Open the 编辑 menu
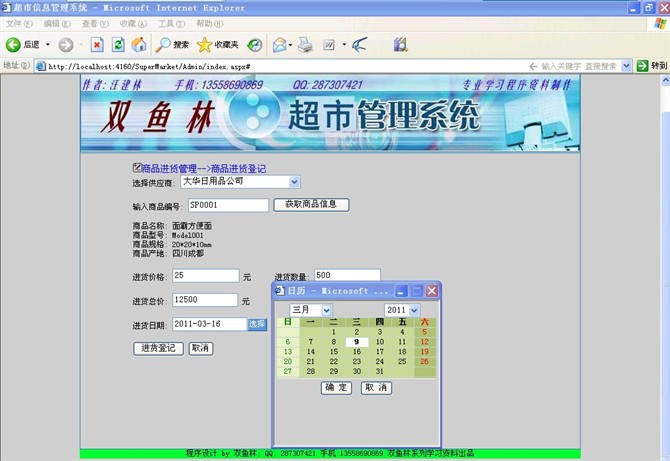This screenshot has height=461, width=670. coord(57,24)
